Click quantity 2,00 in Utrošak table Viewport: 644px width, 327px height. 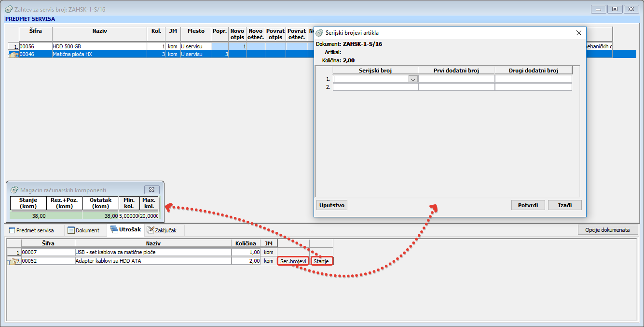coord(246,261)
